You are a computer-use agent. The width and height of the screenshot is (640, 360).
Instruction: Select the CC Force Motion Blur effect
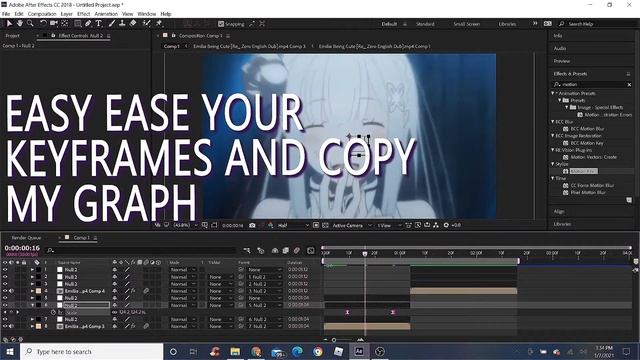pyautogui.click(x=592, y=185)
